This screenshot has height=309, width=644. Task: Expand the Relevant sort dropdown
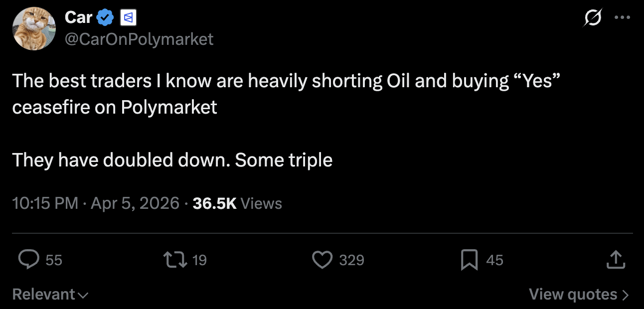50,295
